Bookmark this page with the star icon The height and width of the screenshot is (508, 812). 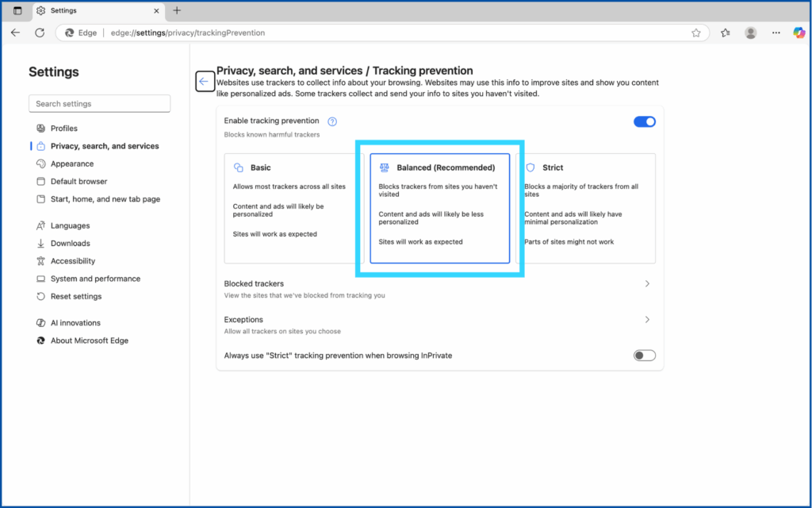click(695, 33)
